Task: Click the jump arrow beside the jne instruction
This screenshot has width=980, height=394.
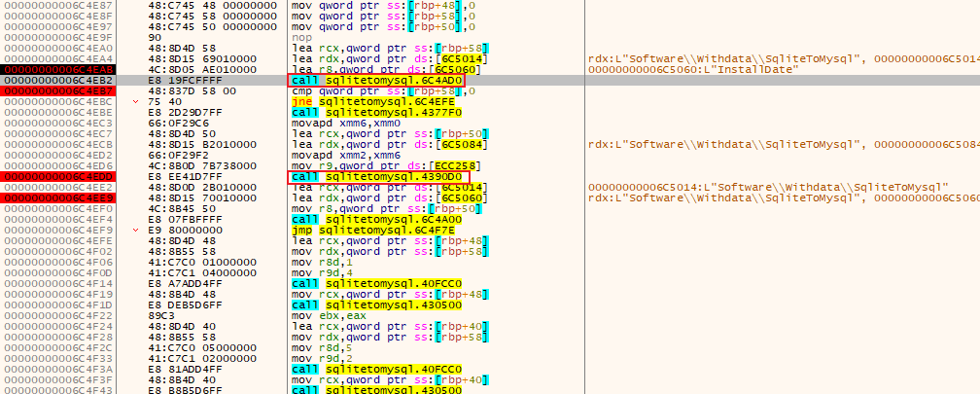Action: pyautogui.click(x=136, y=102)
